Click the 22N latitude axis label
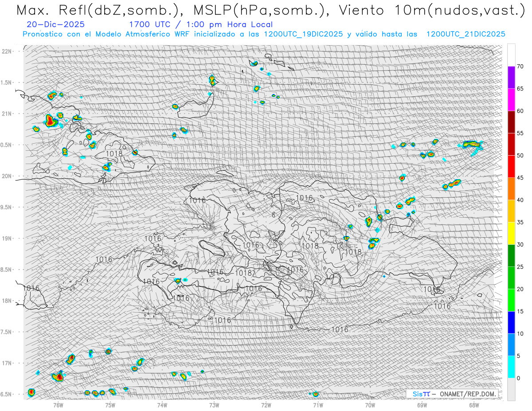The image size is (532, 411). (8, 51)
